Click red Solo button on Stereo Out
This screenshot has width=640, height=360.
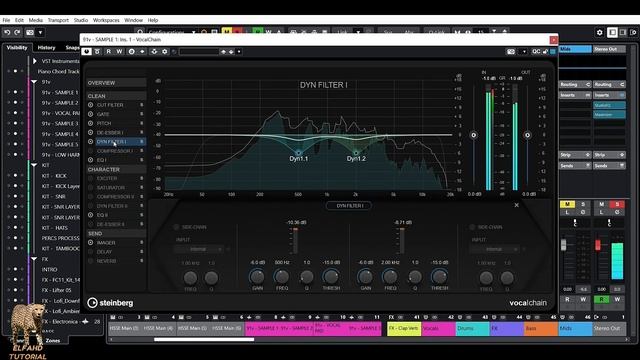click(617, 204)
